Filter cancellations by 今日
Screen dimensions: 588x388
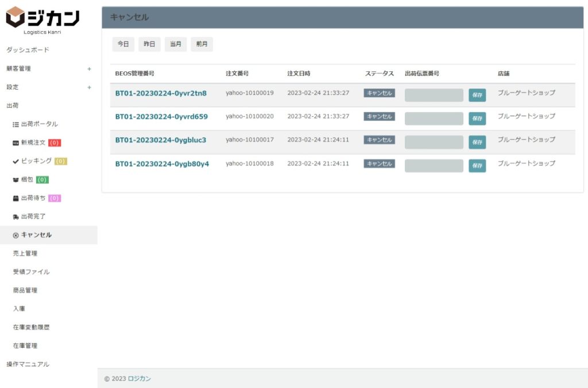coord(123,44)
